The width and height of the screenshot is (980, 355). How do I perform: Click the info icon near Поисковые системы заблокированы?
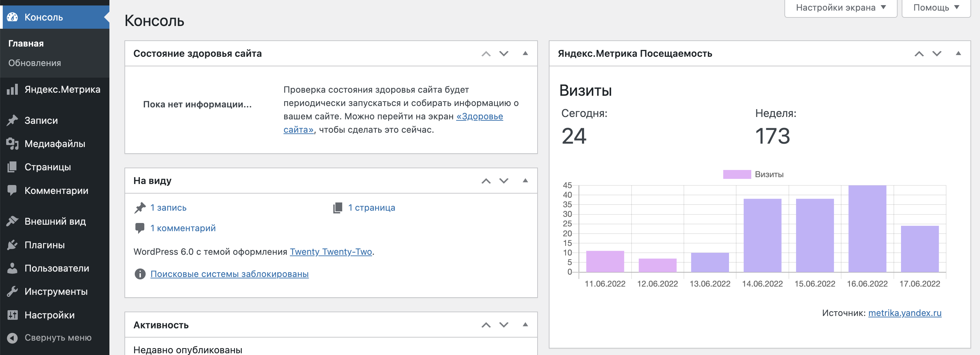click(140, 274)
